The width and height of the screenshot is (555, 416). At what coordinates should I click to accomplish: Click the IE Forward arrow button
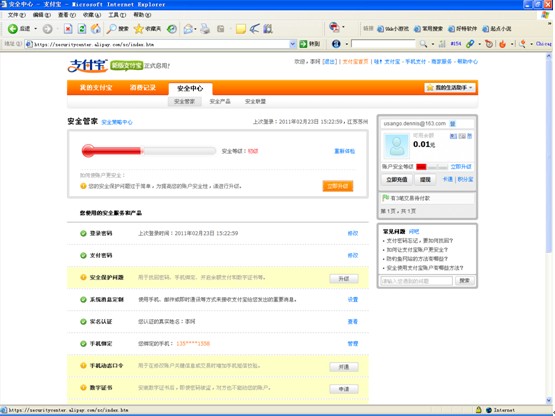click(47, 29)
